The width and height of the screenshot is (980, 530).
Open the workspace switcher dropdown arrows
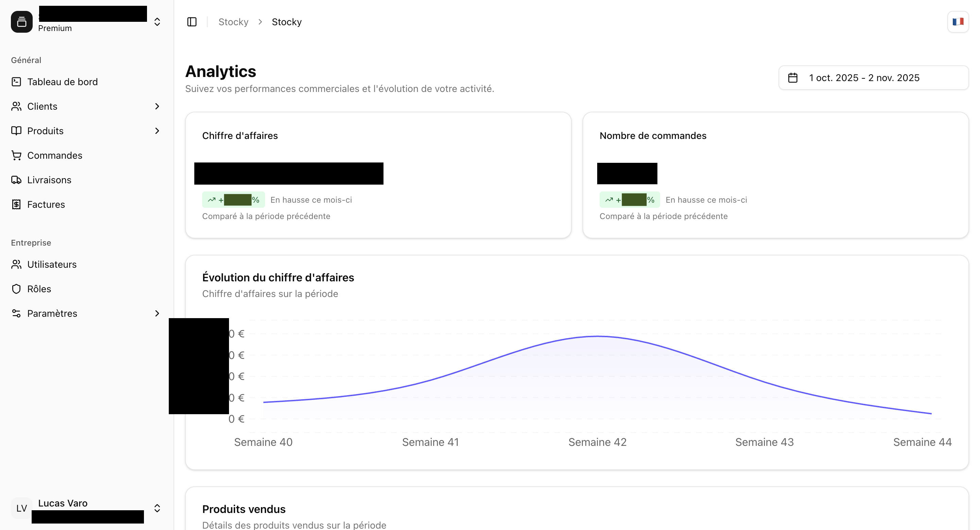coord(157,22)
